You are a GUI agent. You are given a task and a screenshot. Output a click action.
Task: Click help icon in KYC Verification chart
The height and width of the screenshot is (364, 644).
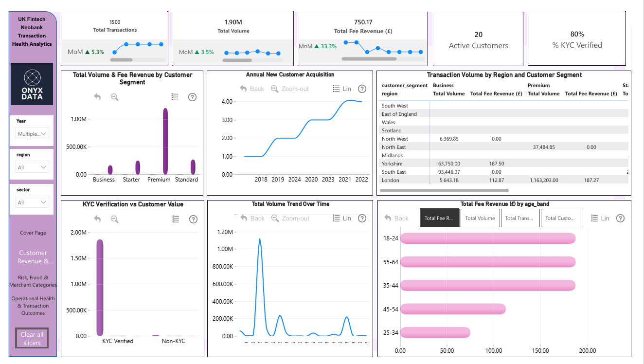point(193,219)
